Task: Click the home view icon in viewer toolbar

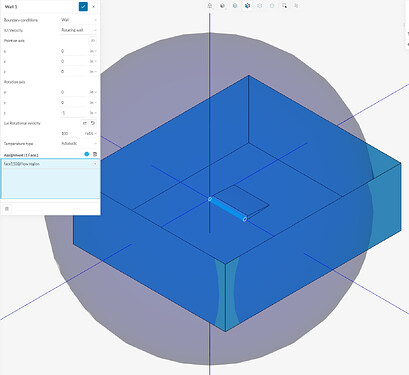Action: (210, 6)
